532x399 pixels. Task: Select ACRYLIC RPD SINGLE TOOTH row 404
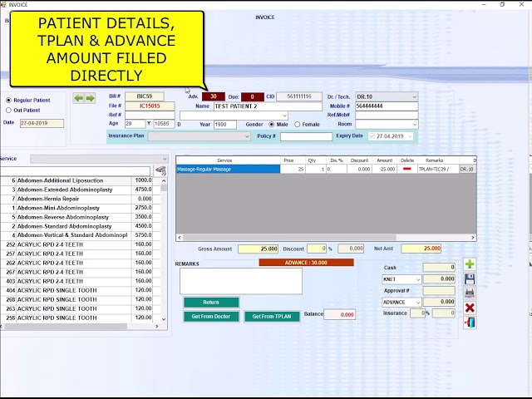76,290
